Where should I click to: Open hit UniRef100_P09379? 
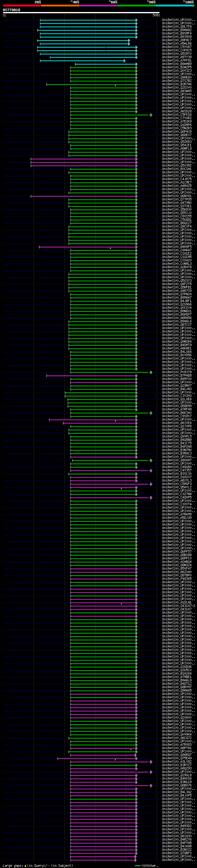pos(177,372)
